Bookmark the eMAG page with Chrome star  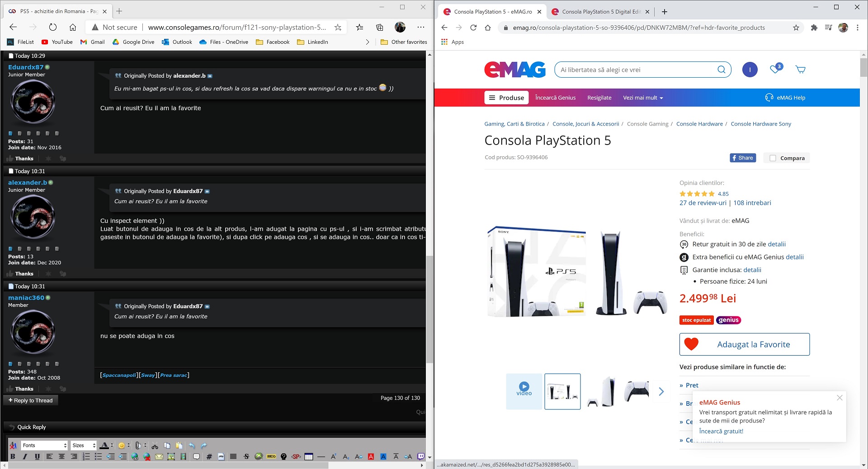coord(796,28)
